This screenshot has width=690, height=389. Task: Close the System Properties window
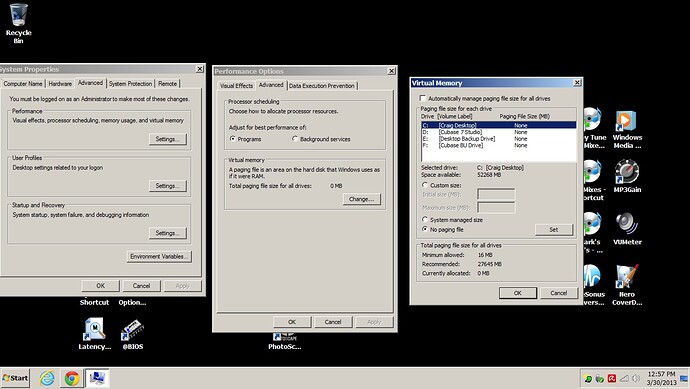coord(199,69)
